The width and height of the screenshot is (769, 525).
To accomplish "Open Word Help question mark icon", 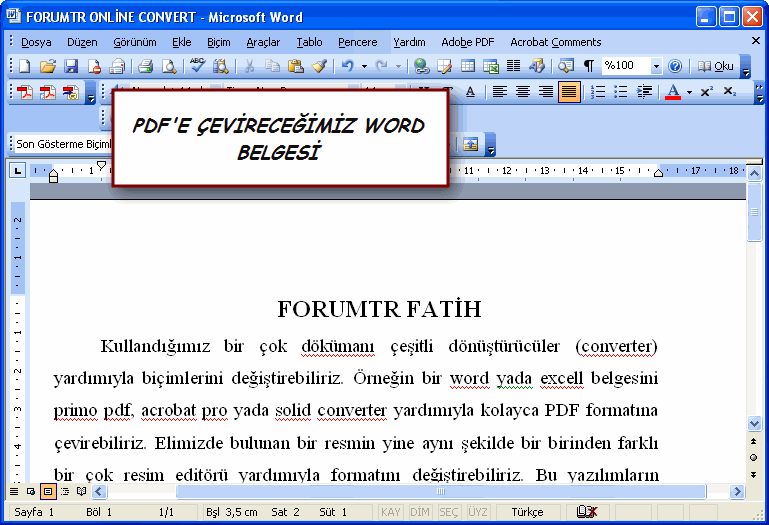I will click(675, 66).
